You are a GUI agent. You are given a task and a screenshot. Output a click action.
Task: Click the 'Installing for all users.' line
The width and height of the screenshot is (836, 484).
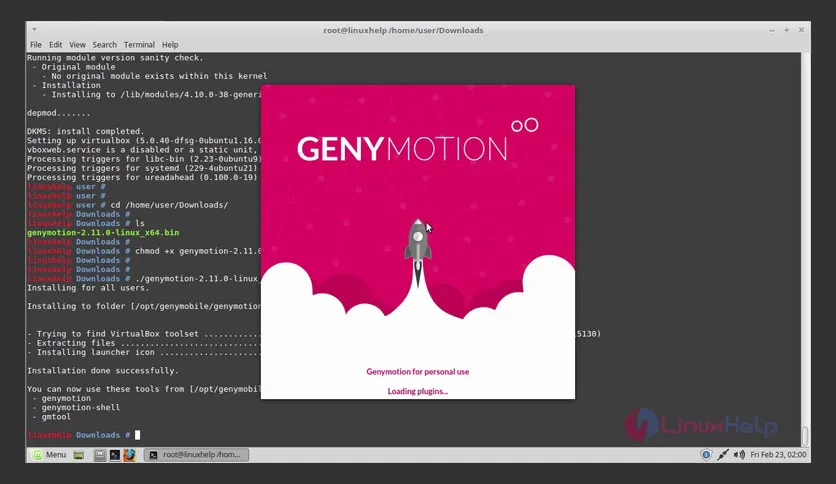coord(88,288)
